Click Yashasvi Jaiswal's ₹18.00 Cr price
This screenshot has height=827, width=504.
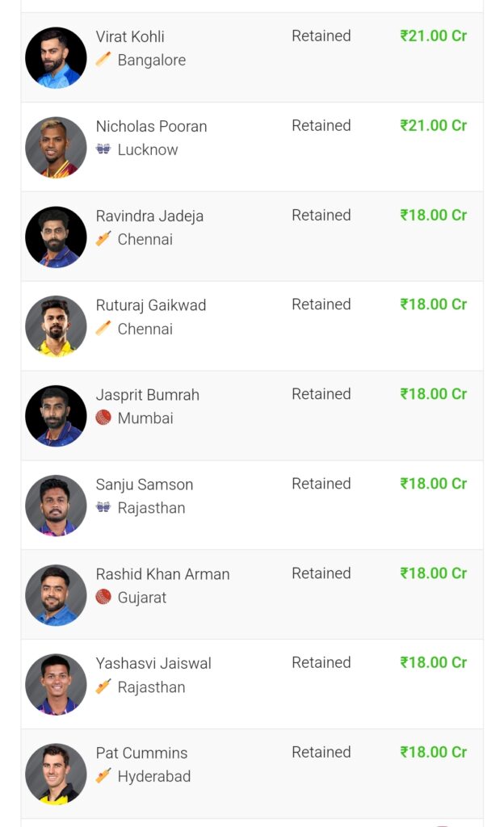pos(434,662)
